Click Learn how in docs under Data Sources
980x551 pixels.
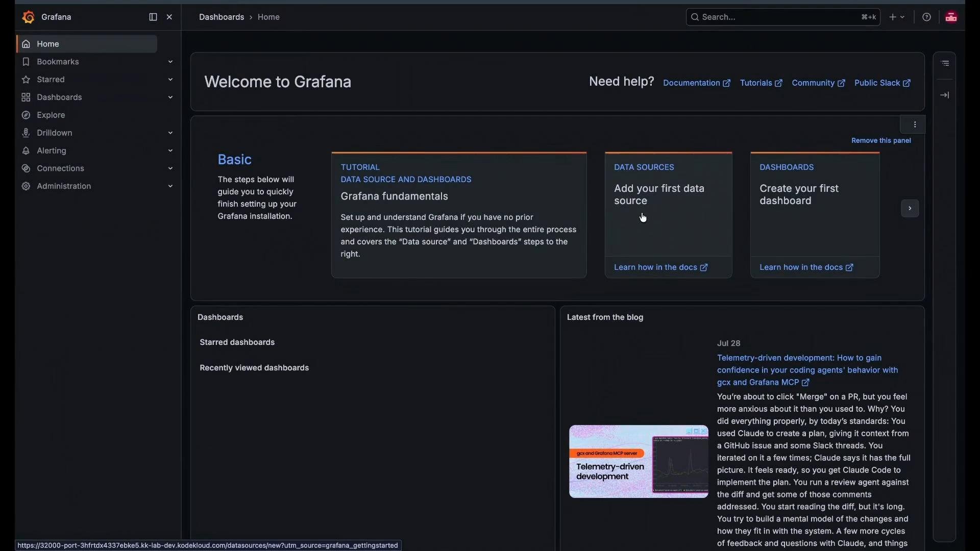[661, 268]
